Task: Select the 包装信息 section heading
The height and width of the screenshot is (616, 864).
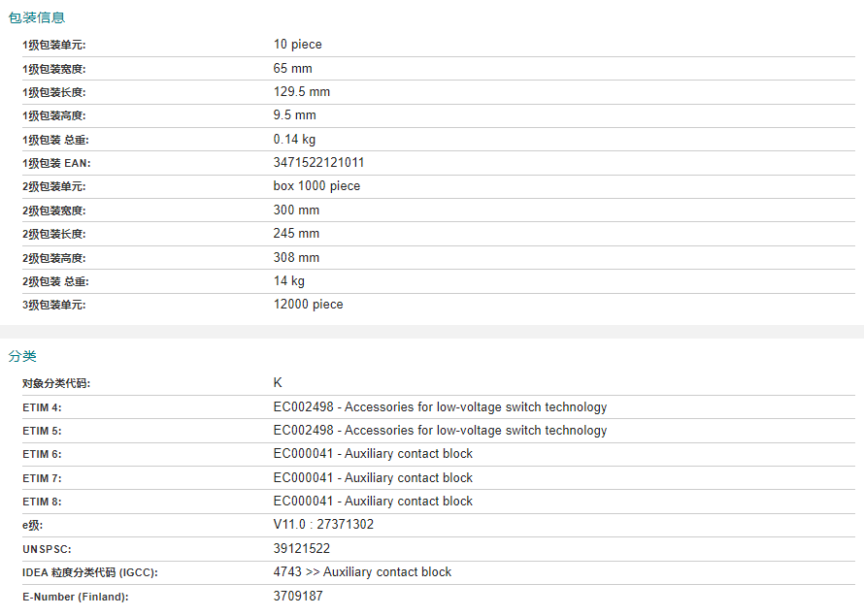Action: [36, 17]
